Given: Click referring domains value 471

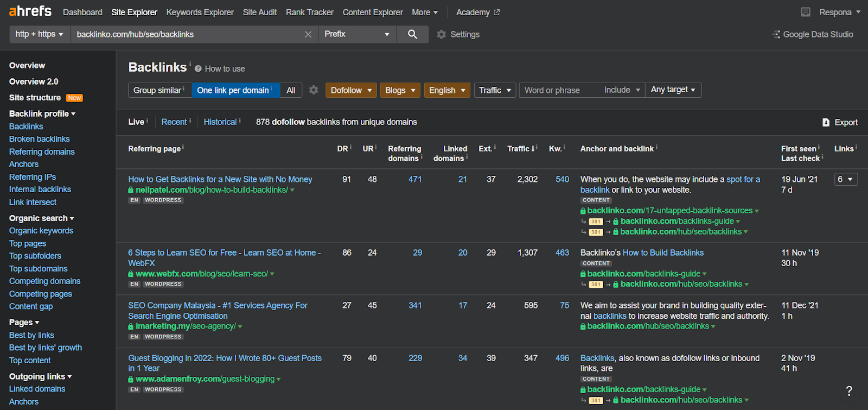Looking at the screenshot, I should (415, 179).
